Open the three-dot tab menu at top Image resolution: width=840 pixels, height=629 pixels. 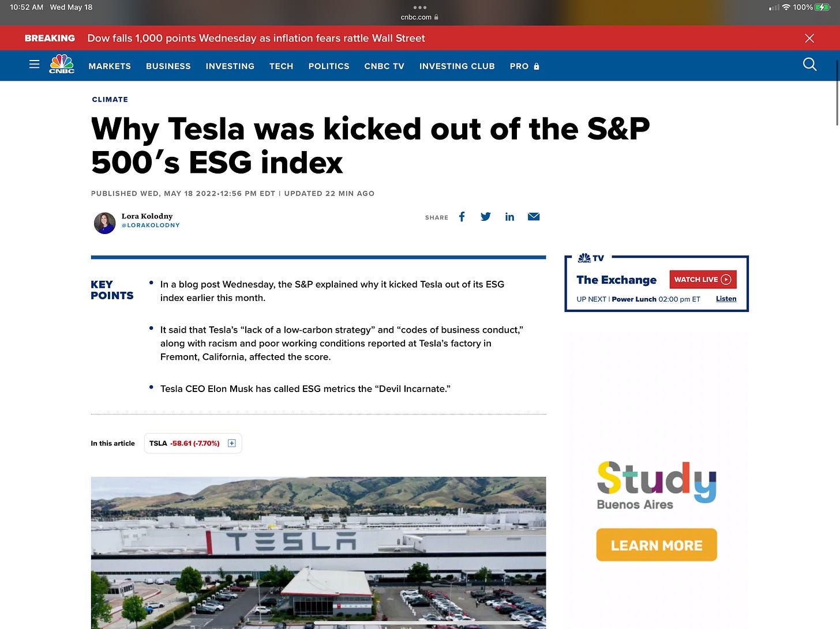pos(420,7)
